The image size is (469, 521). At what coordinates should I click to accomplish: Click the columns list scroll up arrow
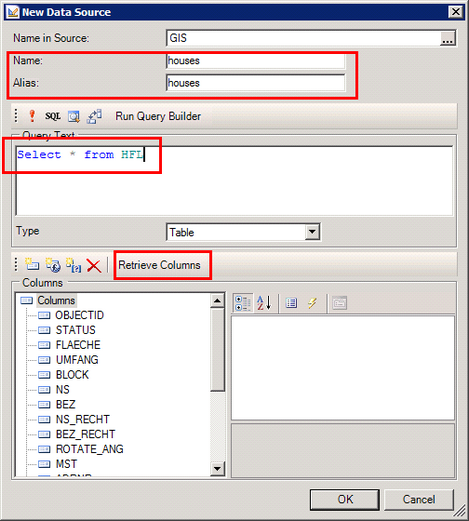[217, 301]
